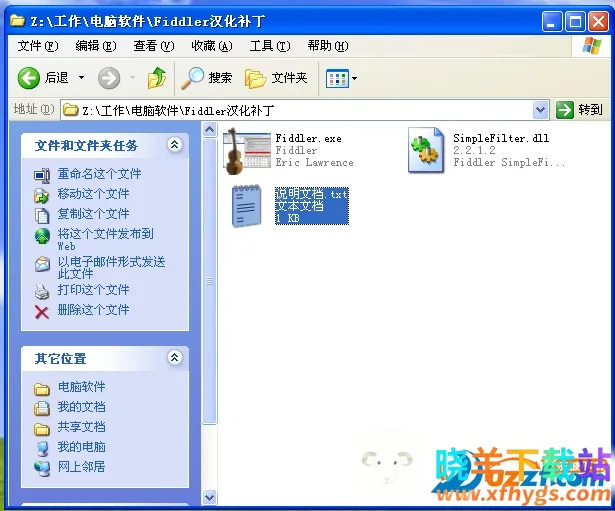
Task: Click the 复制这个文件 link
Action: coord(93,214)
